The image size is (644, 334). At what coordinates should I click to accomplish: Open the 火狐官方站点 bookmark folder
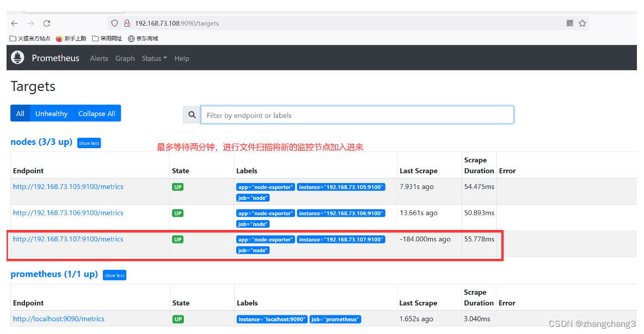point(29,38)
